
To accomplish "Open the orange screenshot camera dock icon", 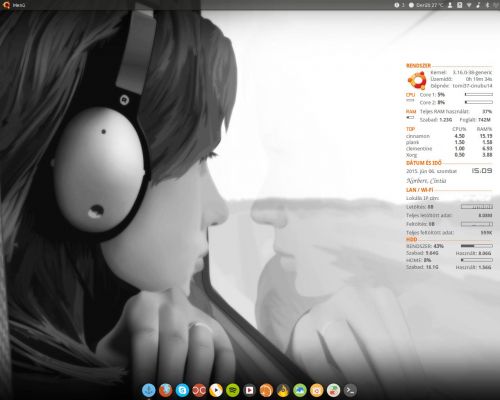I will (x=316, y=390).
